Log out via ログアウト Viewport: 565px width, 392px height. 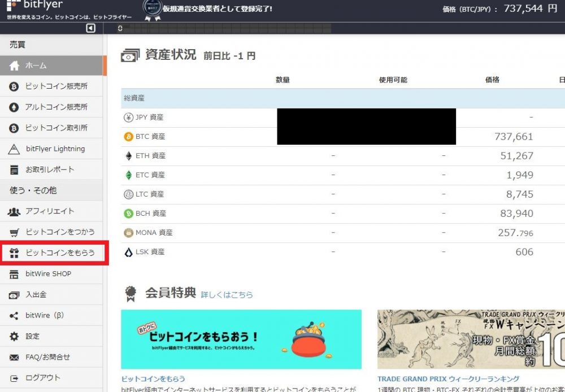(x=51, y=378)
